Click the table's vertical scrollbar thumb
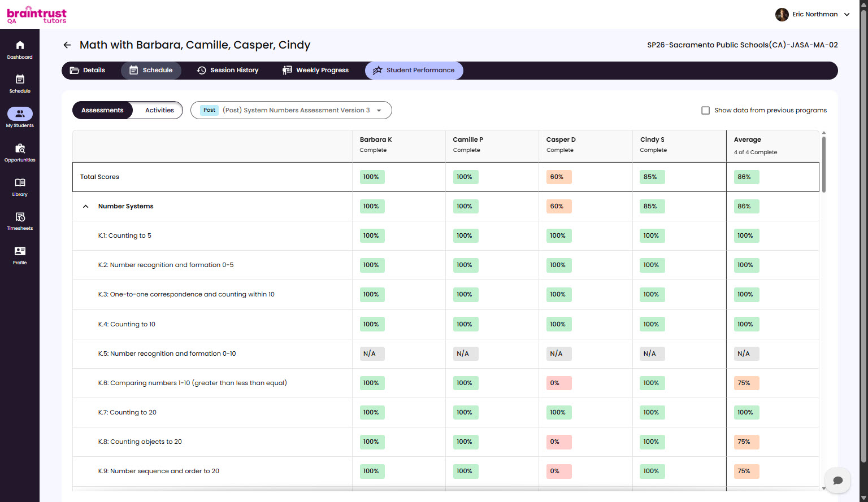868x502 pixels. 823,164
